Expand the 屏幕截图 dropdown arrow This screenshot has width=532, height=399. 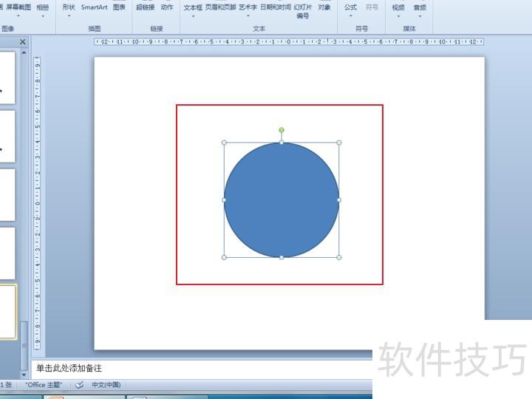pyautogui.click(x=18, y=16)
